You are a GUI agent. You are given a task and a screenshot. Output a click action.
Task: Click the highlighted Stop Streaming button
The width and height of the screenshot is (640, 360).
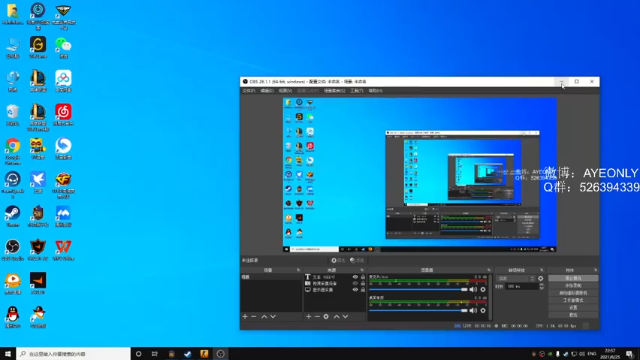click(x=573, y=278)
